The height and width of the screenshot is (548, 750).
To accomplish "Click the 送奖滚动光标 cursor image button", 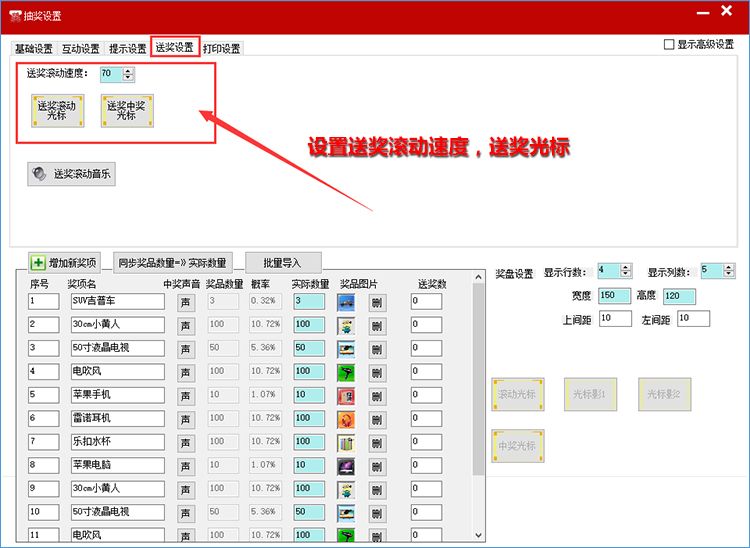I will coord(57,110).
